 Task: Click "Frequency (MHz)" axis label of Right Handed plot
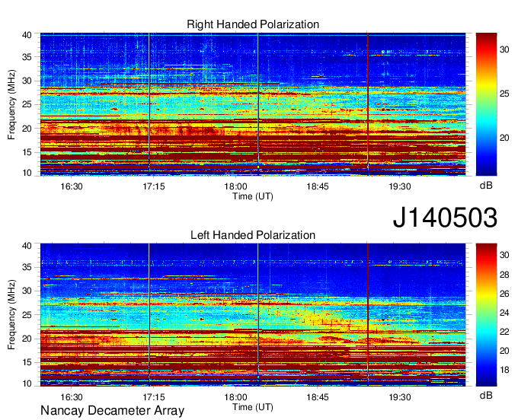pos(11,104)
